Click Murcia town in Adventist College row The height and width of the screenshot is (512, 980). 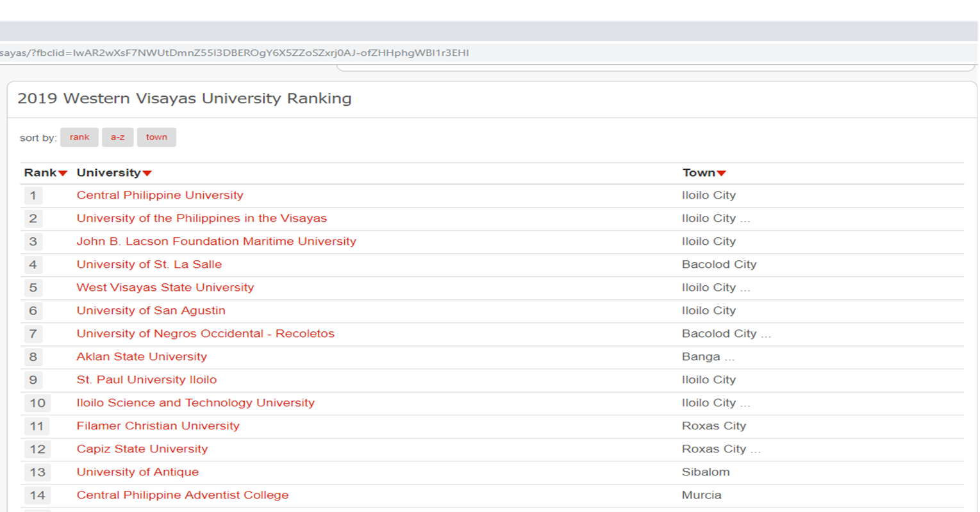coord(702,495)
